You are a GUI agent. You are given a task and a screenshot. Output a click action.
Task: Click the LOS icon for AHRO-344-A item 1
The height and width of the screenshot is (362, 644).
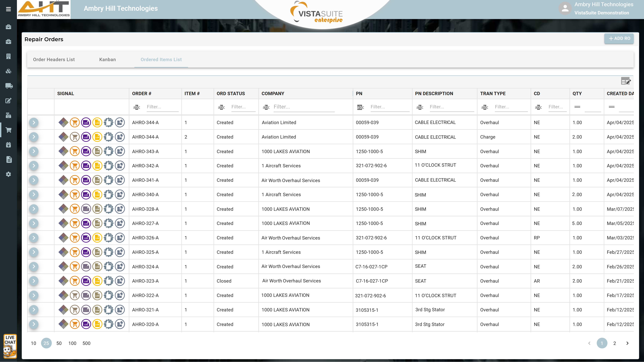[x=86, y=122]
